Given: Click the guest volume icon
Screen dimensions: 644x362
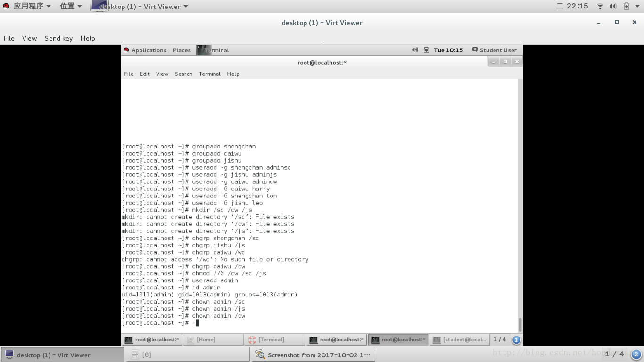Looking at the screenshot, I should click(x=415, y=50).
